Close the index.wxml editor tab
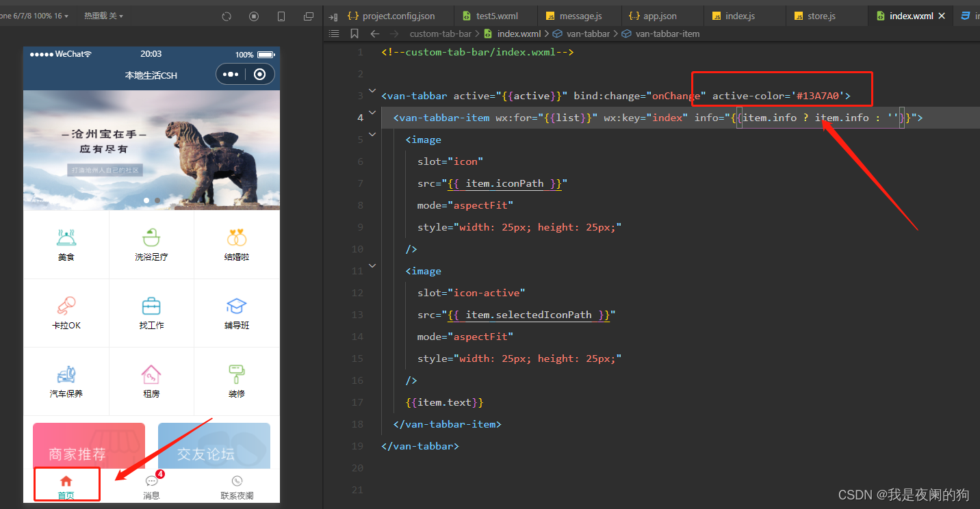The width and height of the screenshot is (980, 509). tap(942, 16)
